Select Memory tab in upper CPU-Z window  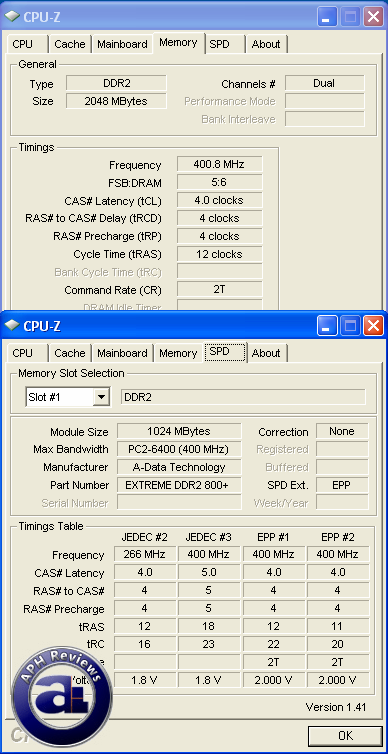(179, 43)
